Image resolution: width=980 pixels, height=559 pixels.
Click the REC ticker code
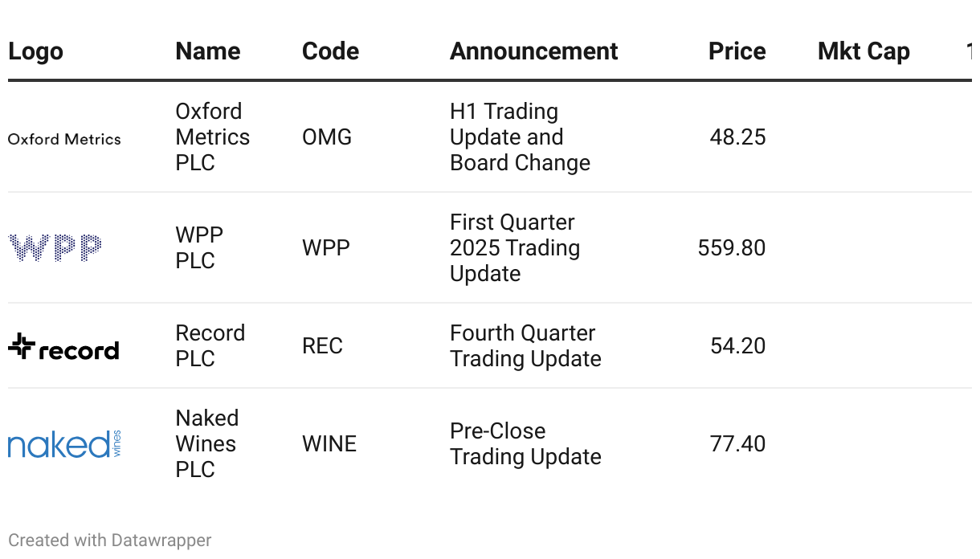pyautogui.click(x=322, y=346)
